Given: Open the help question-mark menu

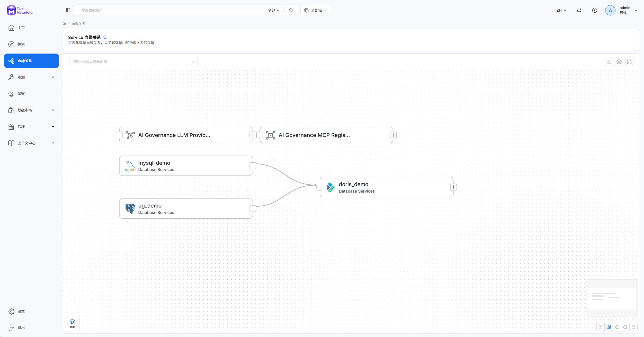Looking at the screenshot, I should click(595, 10).
